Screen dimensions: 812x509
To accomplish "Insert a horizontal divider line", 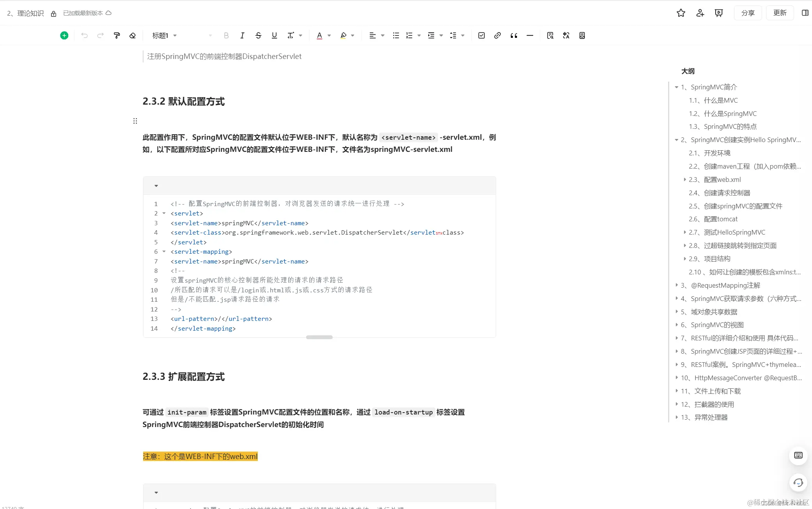I will (530, 35).
